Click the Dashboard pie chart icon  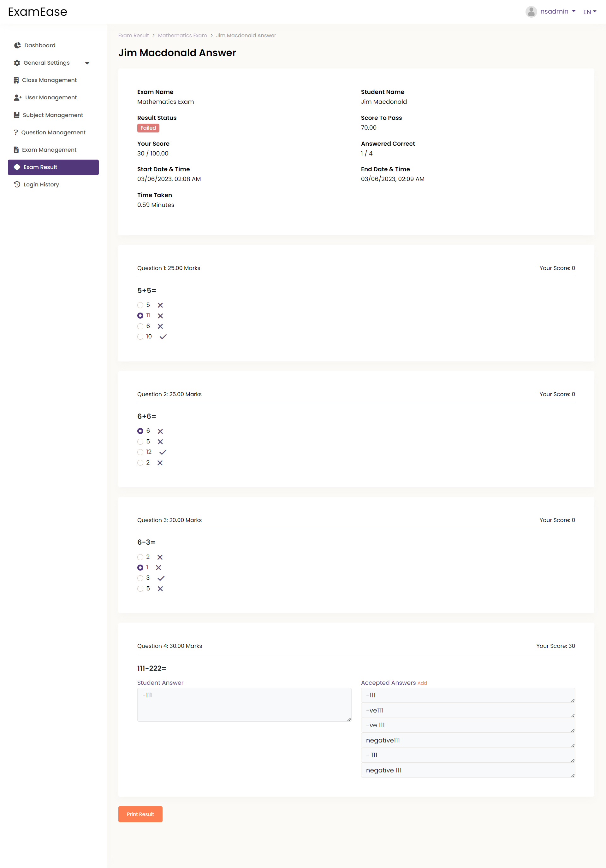(17, 45)
